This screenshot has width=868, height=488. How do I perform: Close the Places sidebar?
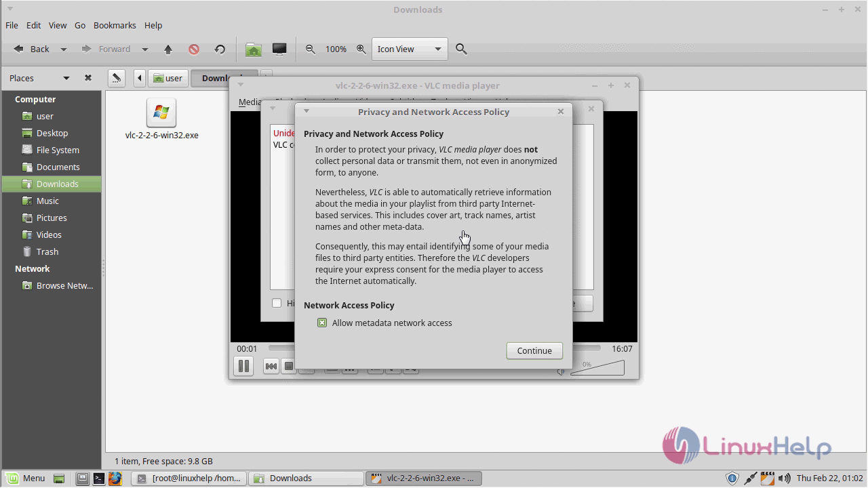click(88, 78)
